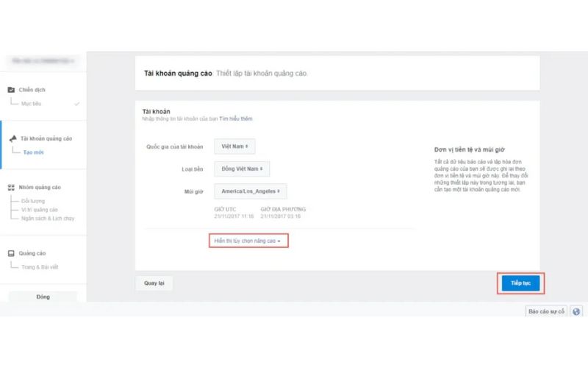
Task: Click the Nhóm quảng cáo grid icon
Action: click(11, 188)
